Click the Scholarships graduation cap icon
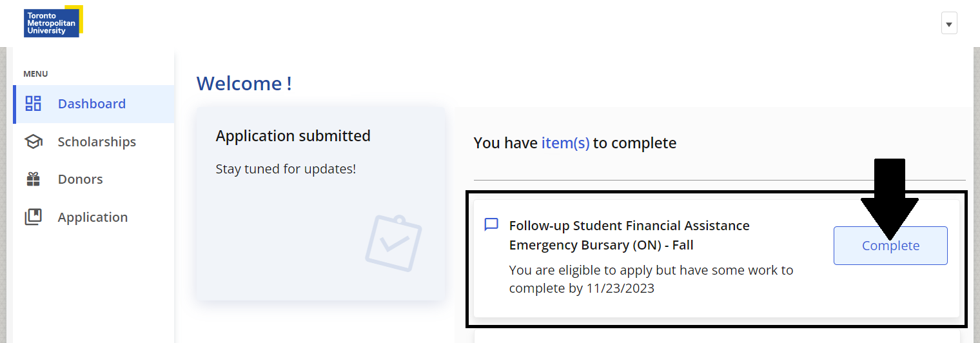 tap(33, 142)
